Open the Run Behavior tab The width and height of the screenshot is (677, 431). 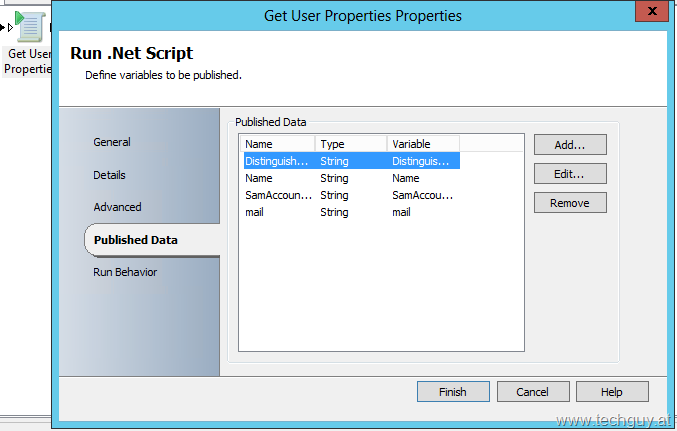[x=125, y=272]
